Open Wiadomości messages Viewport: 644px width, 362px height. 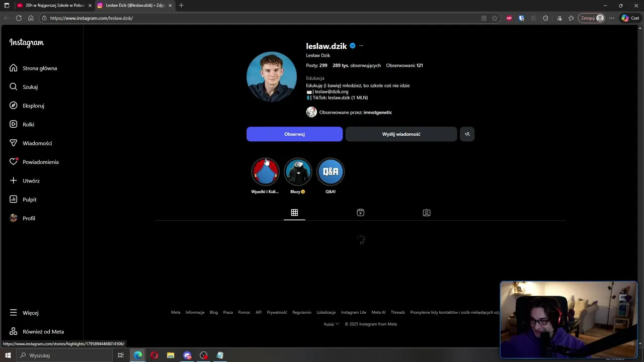[x=31, y=143]
